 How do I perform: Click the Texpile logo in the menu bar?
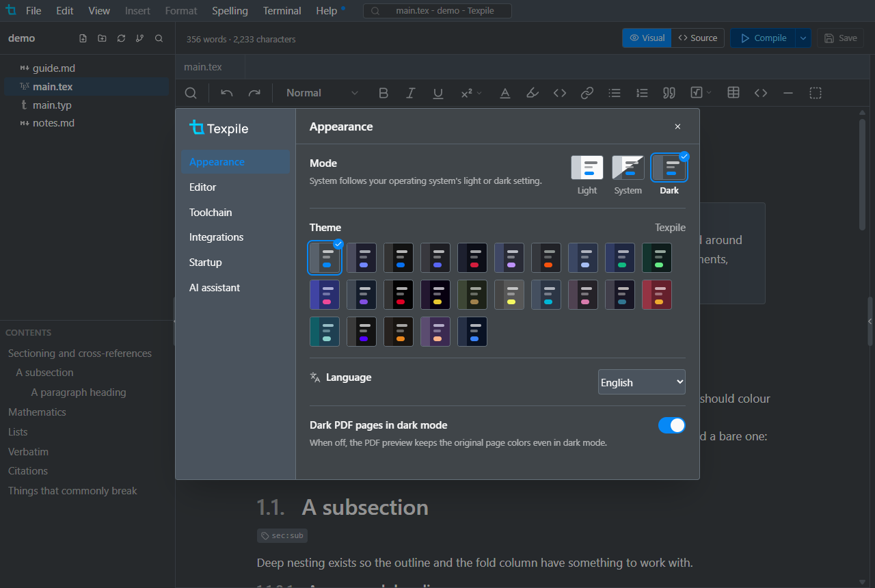(10, 10)
